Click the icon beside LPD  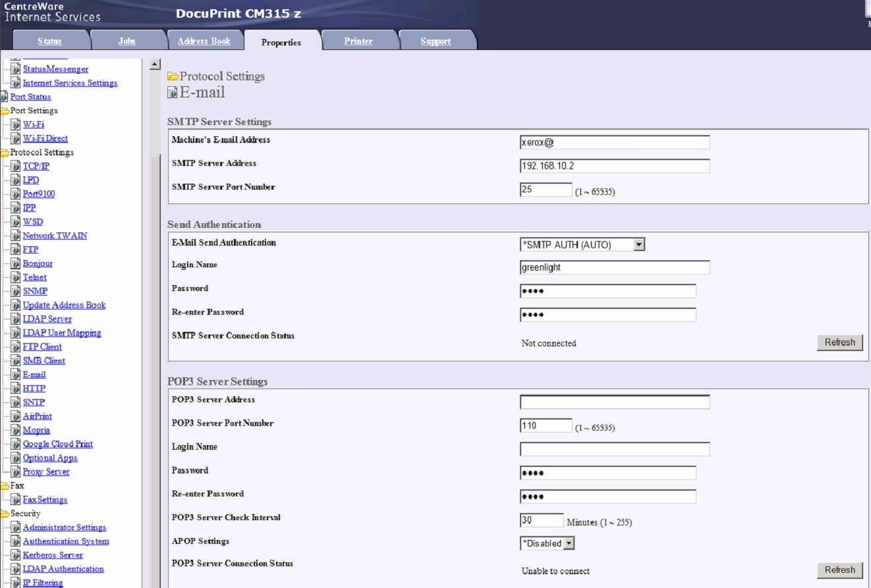[x=16, y=180]
